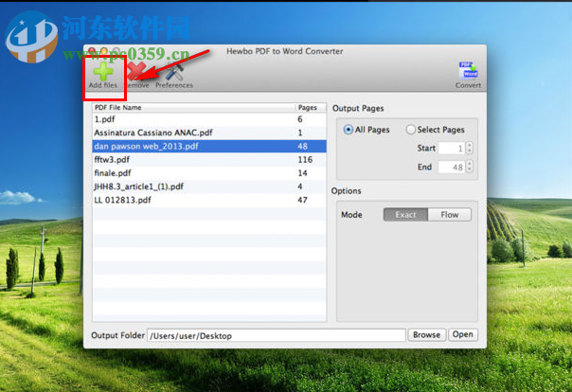
Task: Click the Convert PDF to Word icon
Action: pyautogui.click(x=468, y=70)
